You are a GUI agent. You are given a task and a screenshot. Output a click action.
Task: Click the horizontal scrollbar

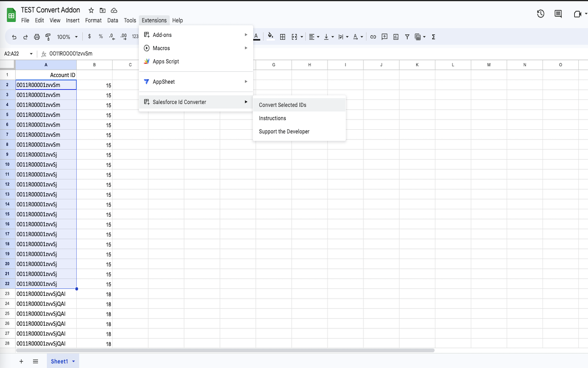225,351
